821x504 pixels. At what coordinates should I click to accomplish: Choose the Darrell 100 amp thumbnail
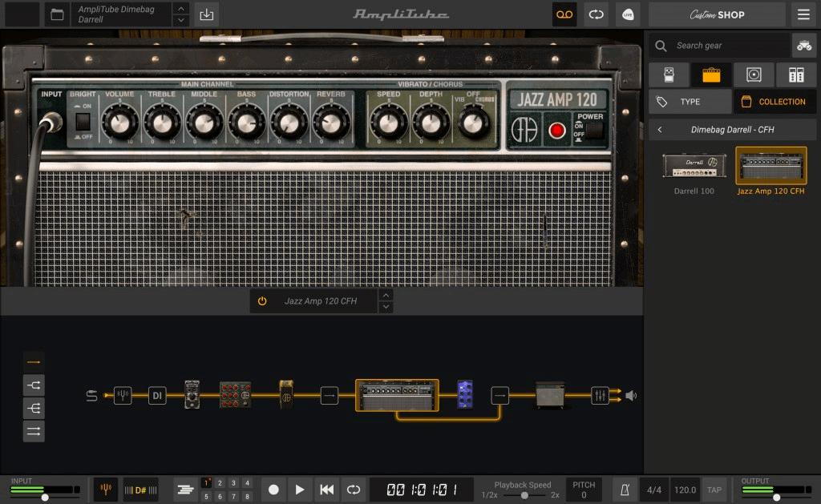[694, 167]
